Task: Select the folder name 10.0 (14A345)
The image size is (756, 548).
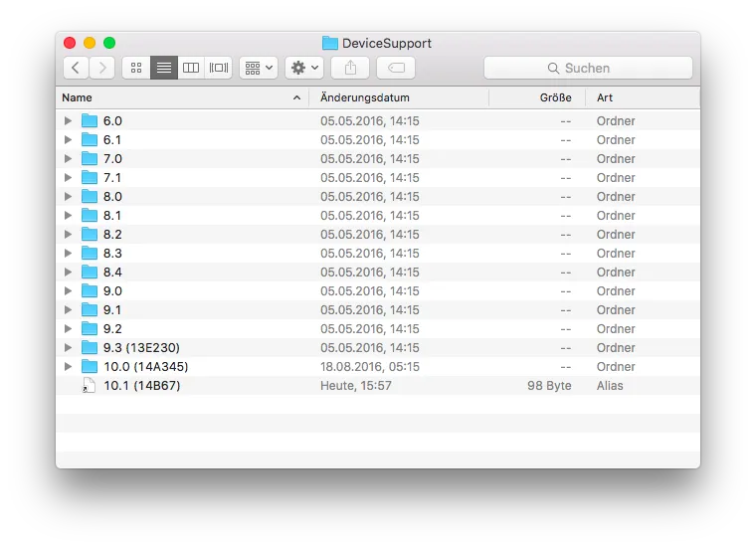Action: (145, 367)
